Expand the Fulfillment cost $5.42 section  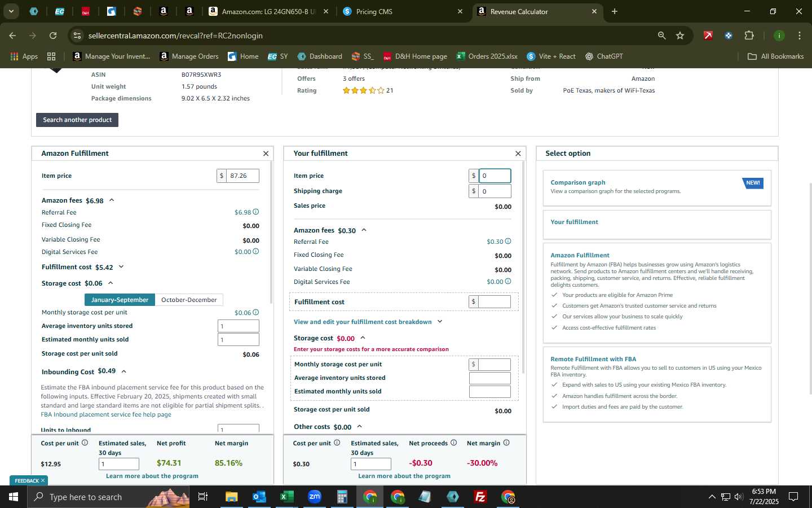coord(121,266)
